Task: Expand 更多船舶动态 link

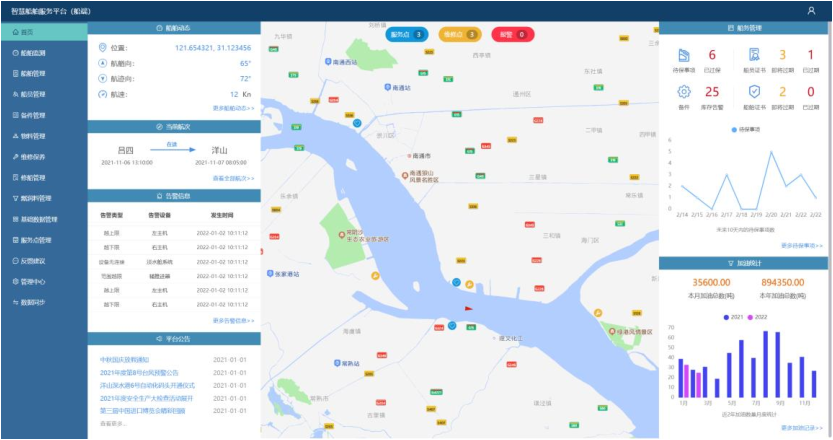Action: click(x=233, y=107)
